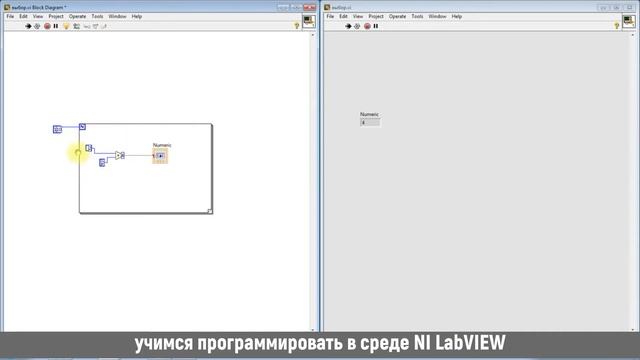Open File menu in Block Diagram window
The image size is (640, 360).
coord(10,16)
